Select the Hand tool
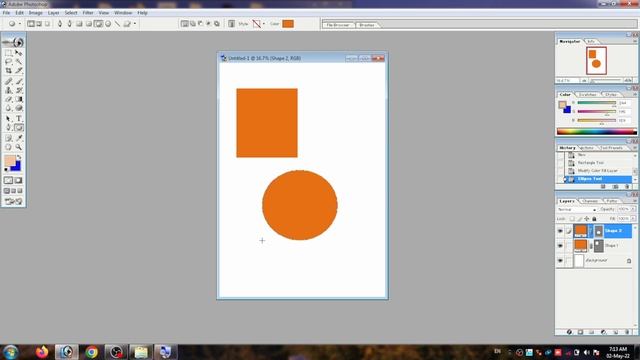This screenshot has height=360, width=640. click(8, 147)
